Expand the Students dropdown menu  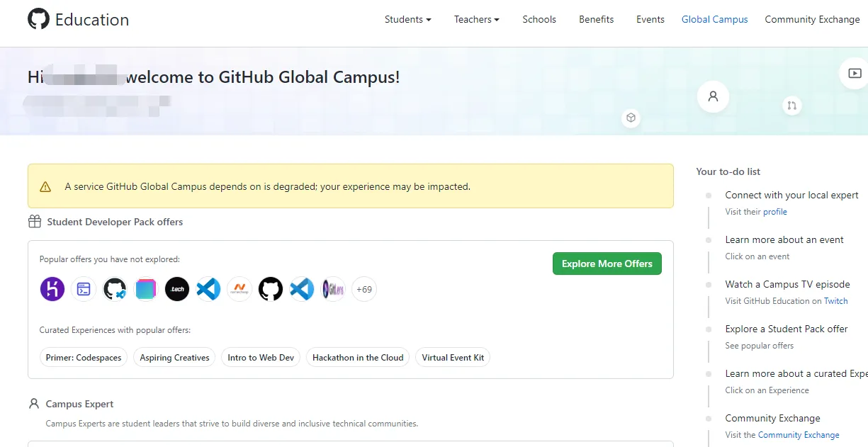(x=407, y=19)
